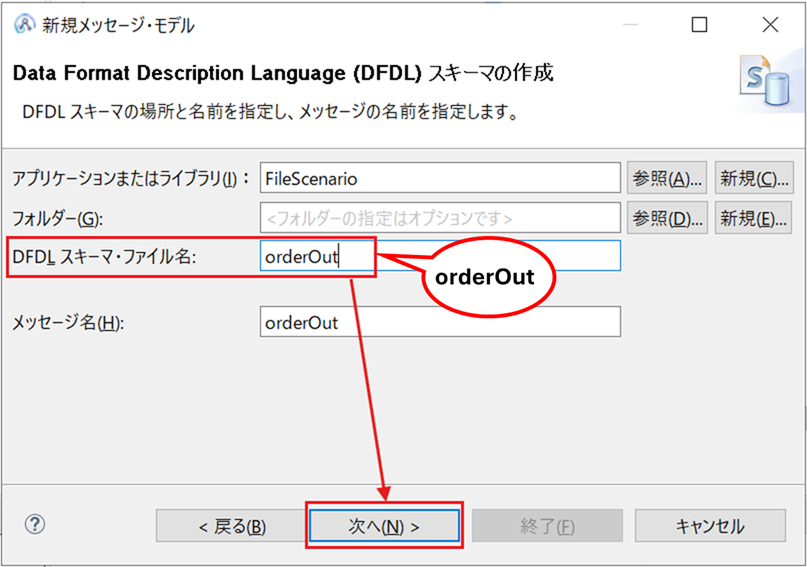807x567 pixels.
Task: Click the DFDL schema file name field
Action: pos(440,256)
